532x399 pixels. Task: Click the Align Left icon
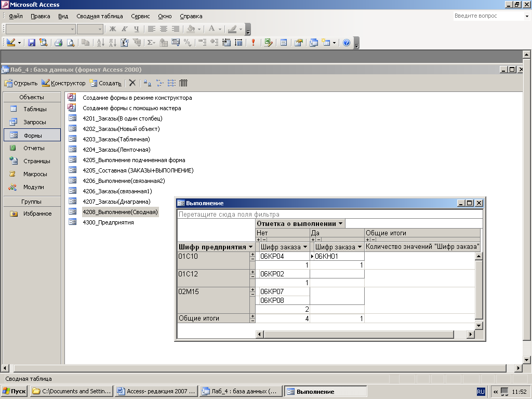click(x=151, y=29)
